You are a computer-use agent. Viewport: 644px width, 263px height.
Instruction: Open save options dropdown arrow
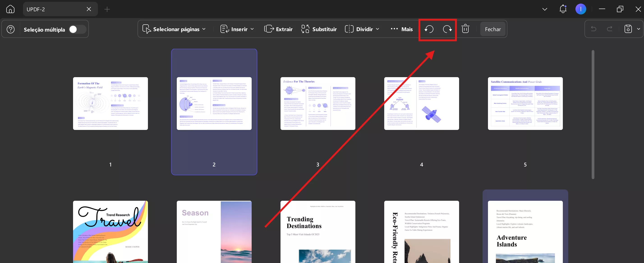(x=638, y=29)
